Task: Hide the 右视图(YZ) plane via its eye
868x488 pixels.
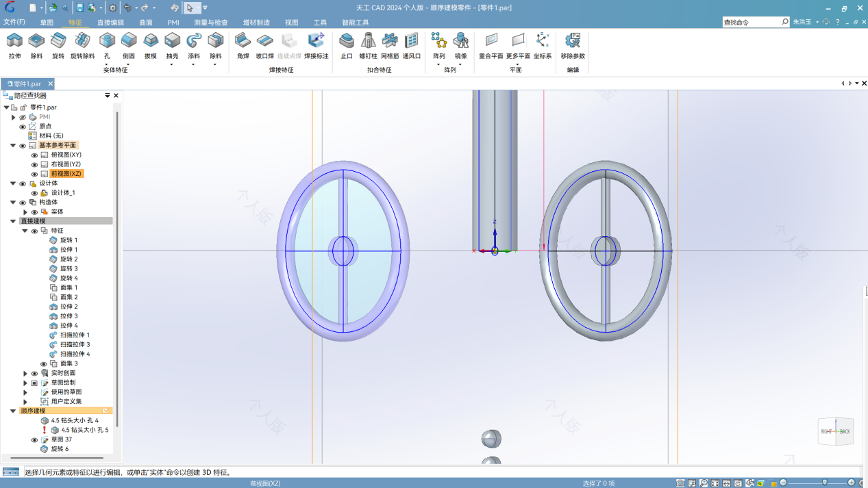Action: pos(34,165)
